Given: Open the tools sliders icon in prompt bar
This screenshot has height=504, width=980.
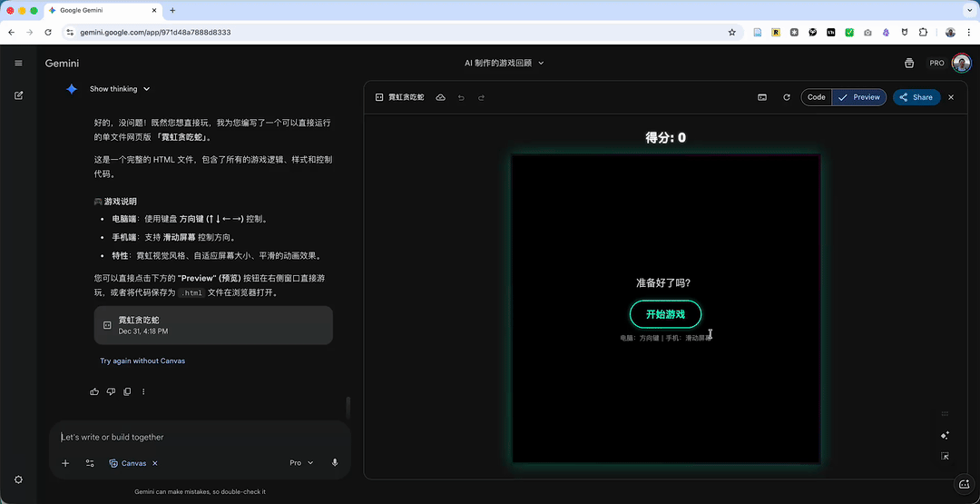Looking at the screenshot, I should tap(89, 463).
